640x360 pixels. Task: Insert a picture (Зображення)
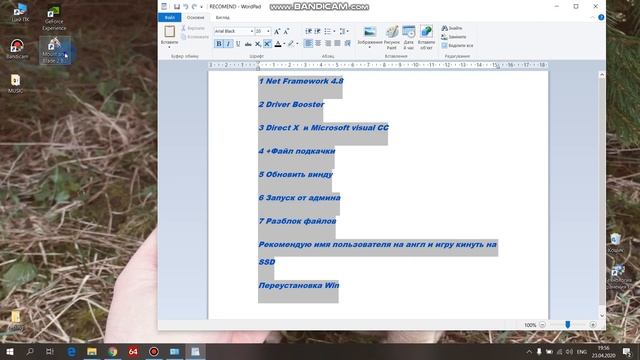(x=370, y=36)
